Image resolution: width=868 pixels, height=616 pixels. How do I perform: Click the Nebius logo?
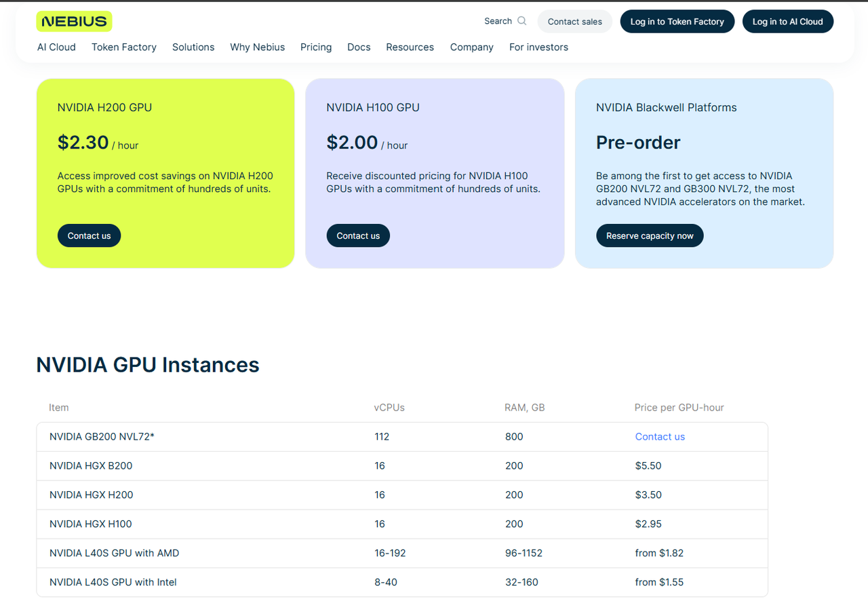74,22
